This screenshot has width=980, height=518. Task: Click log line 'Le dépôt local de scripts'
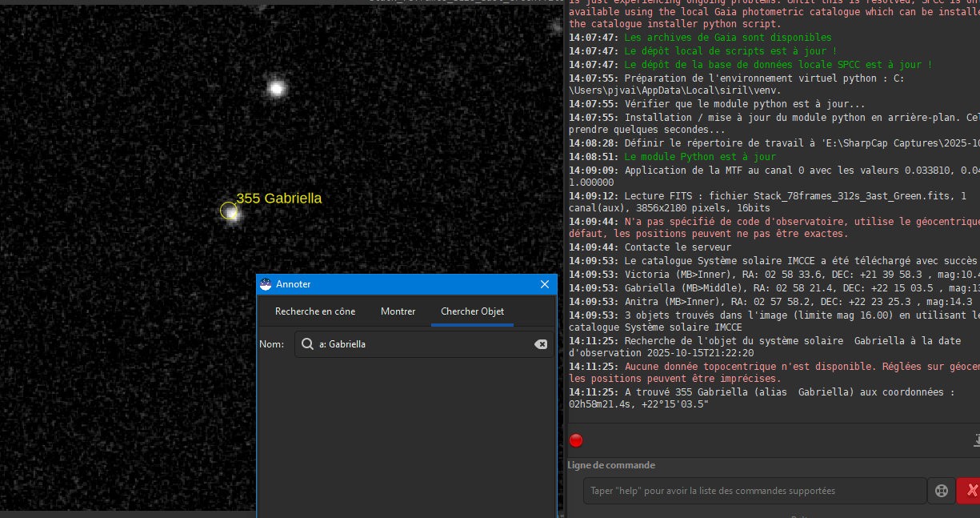tap(702, 50)
